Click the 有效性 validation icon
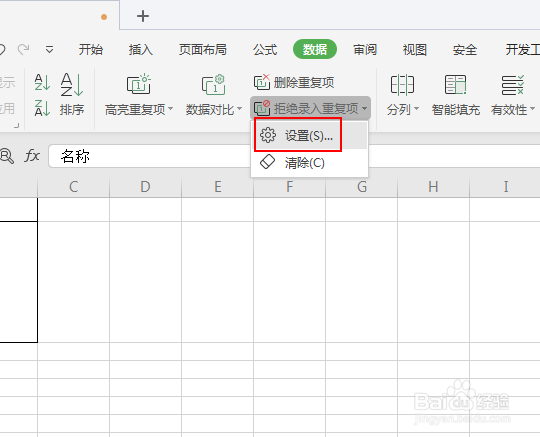540x437 pixels. click(512, 85)
